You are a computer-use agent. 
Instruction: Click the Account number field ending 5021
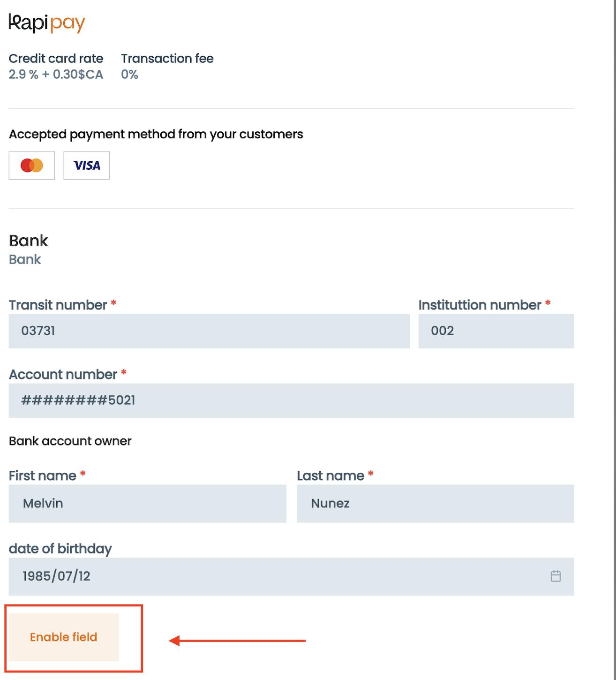coord(291,400)
